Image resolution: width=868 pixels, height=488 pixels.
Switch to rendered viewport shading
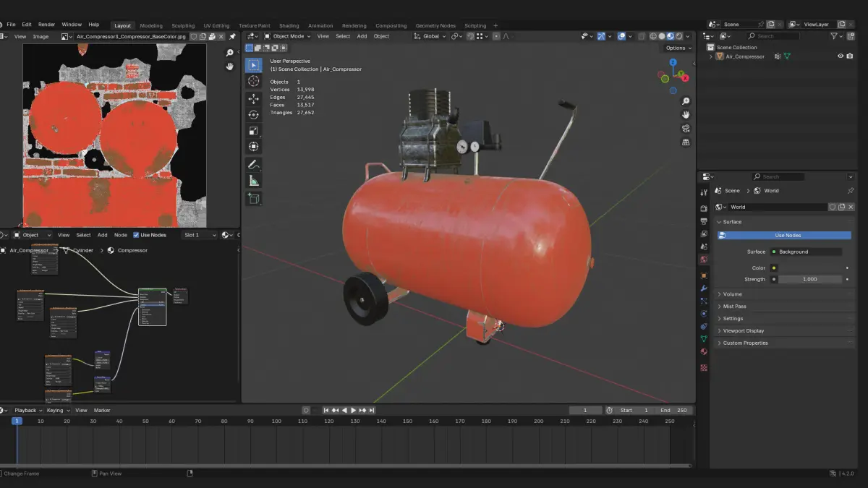(x=678, y=36)
